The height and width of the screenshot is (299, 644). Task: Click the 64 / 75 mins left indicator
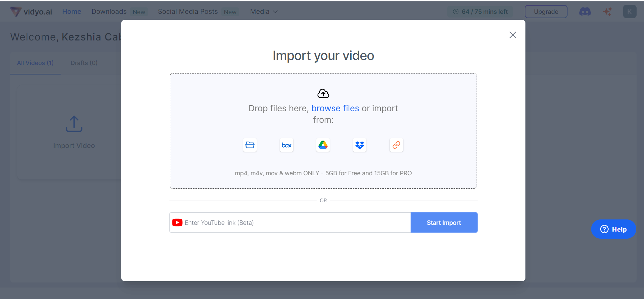pos(480,12)
